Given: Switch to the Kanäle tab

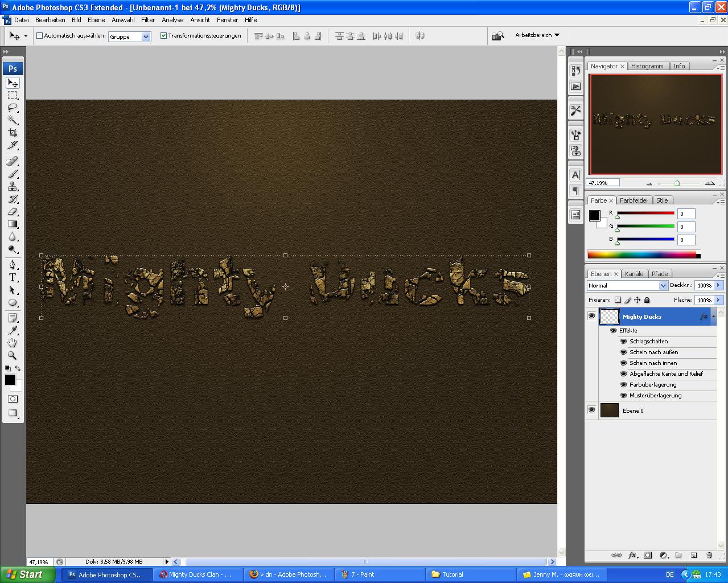Looking at the screenshot, I should [634, 274].
